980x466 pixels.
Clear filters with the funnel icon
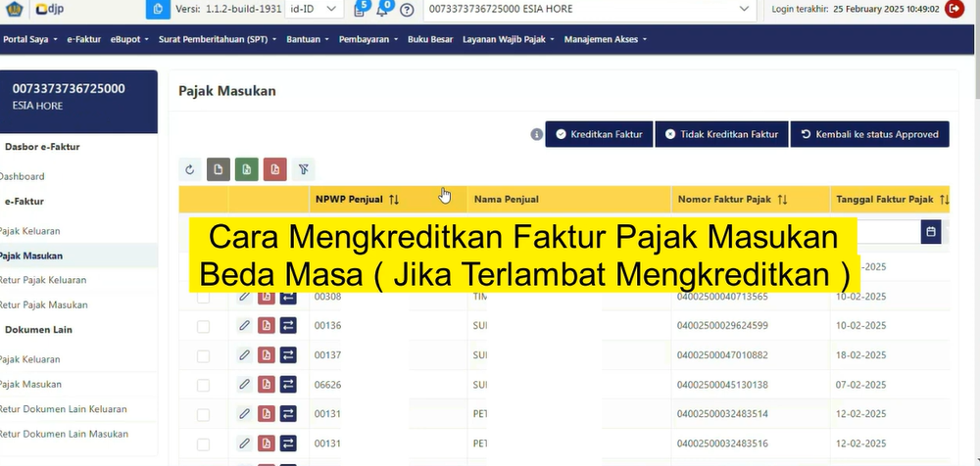[x=304, y=169]
